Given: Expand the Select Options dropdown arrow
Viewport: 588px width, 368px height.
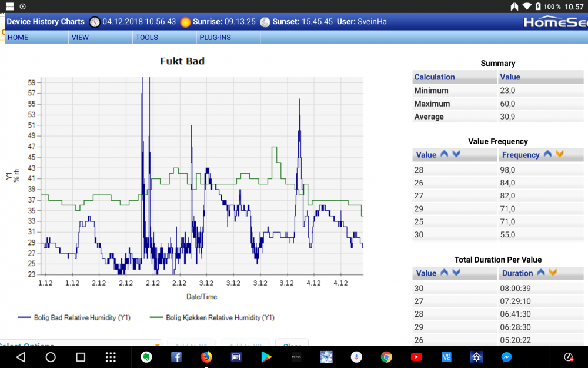Looking at the screenshot, I should pyautogui.click(x=158, y=344).
